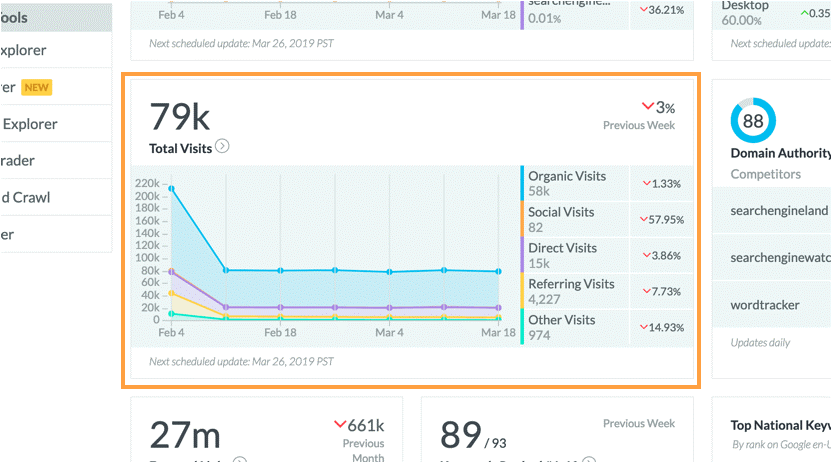The width and height of the screenshot is (832, 463).
Task: Click 'Previous Week' label in the 89/93 card
Action: pos(639,424)
